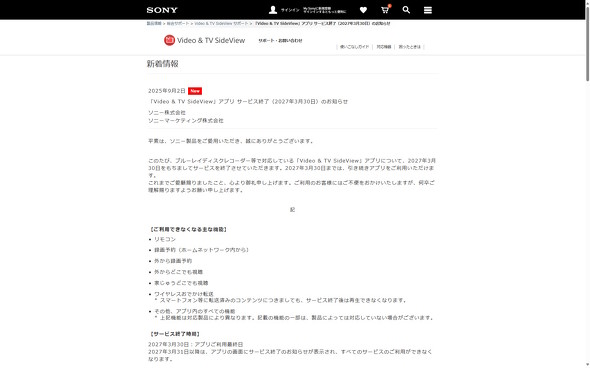Open the Video & TV SideView title link

click(x=211, y=40)
